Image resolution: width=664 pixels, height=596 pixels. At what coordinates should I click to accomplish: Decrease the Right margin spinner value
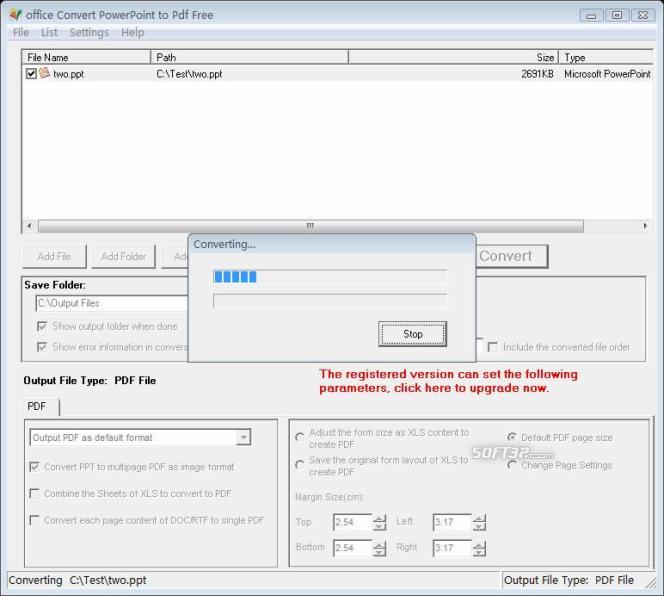tap(479, 552)
